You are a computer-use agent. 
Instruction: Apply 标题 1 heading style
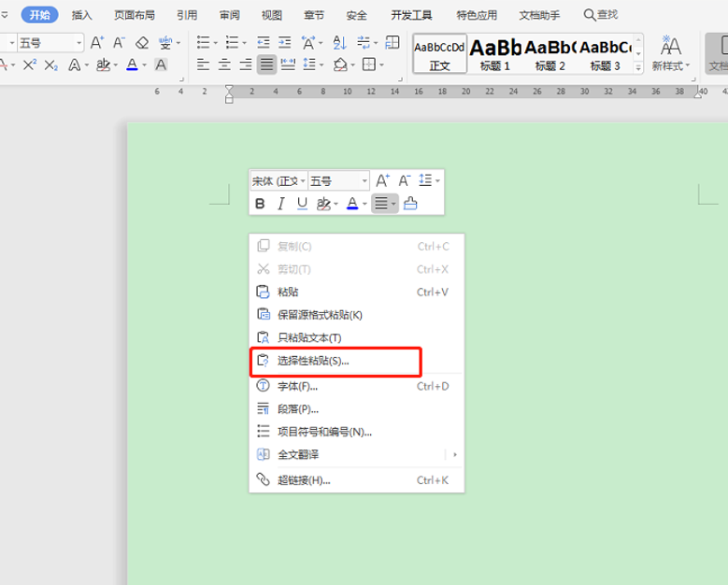(495, 54)
